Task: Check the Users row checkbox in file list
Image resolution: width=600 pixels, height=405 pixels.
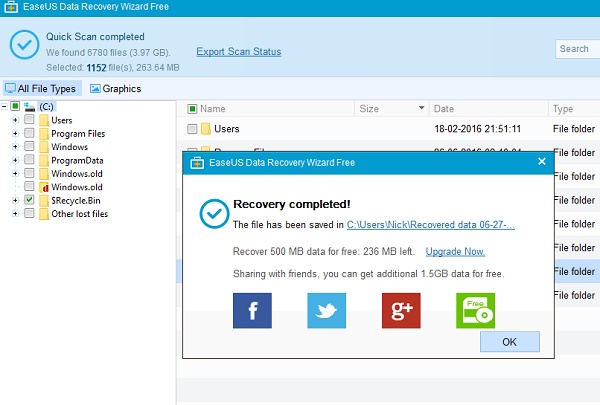Action: coord(192,129)
